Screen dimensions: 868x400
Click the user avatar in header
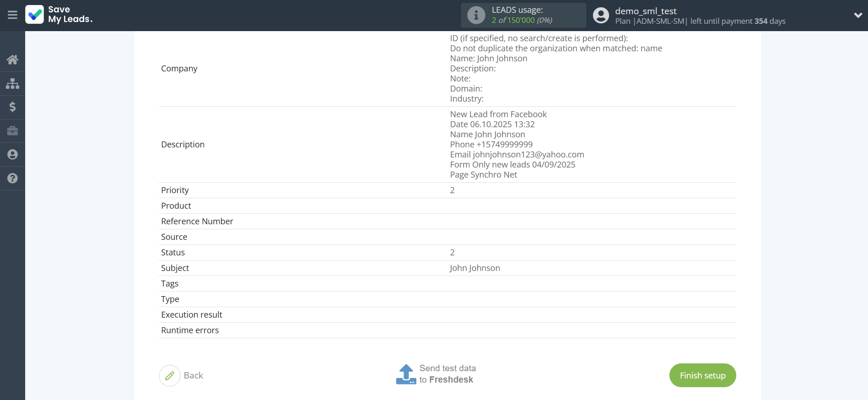click(x=601, y=15)
